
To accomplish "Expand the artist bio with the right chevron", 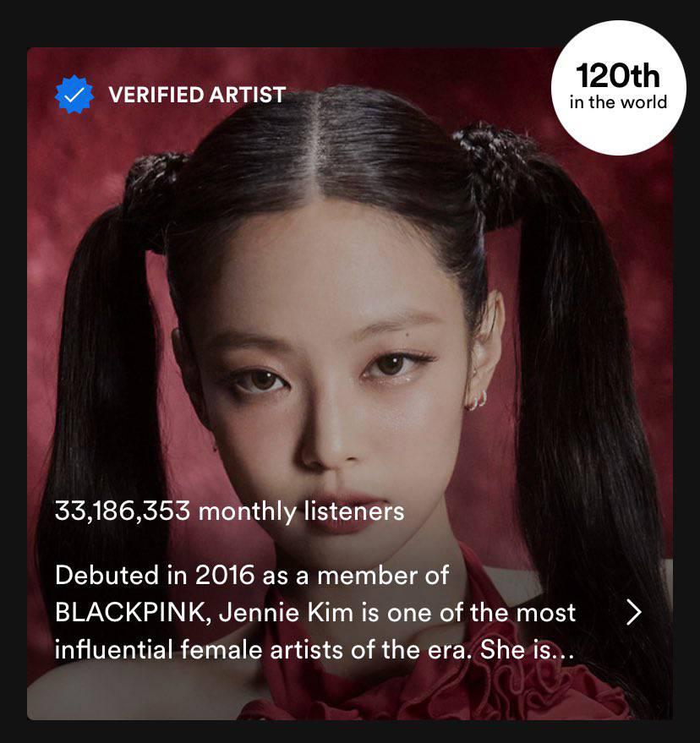I will (x=634, y=612).
